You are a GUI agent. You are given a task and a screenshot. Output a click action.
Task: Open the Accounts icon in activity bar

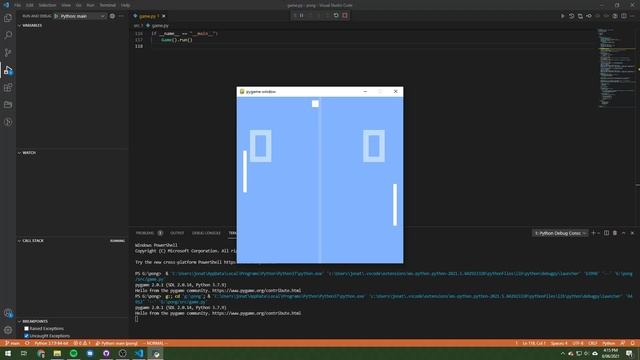tap(8, 313)
